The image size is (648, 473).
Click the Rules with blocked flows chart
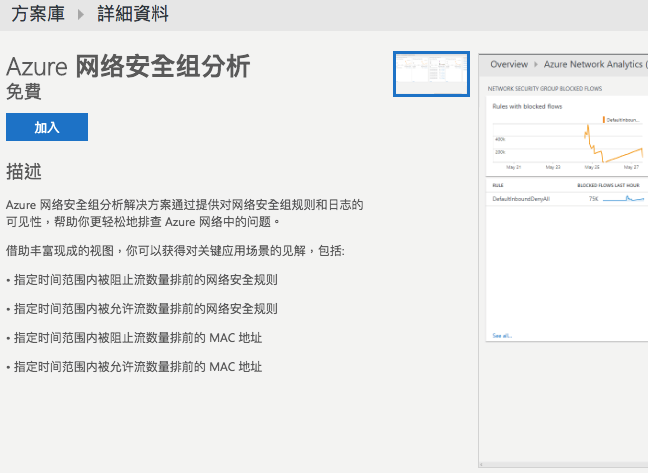coord(567,143)
